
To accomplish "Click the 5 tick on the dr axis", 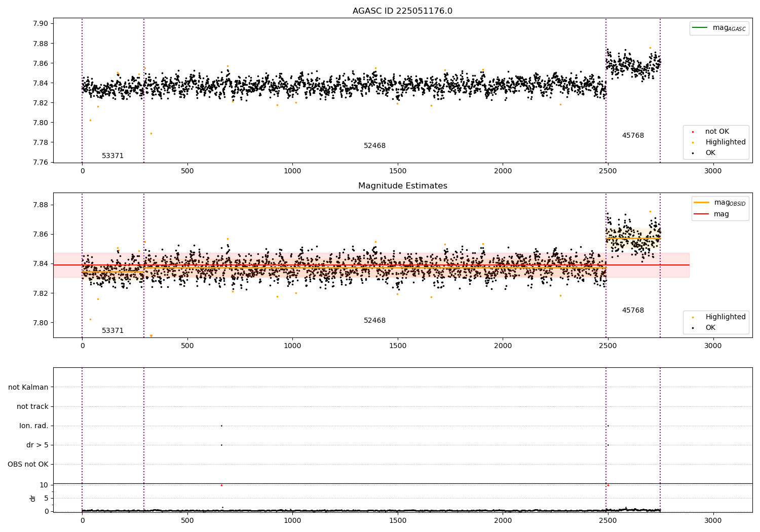I will [x=46, y=499].
